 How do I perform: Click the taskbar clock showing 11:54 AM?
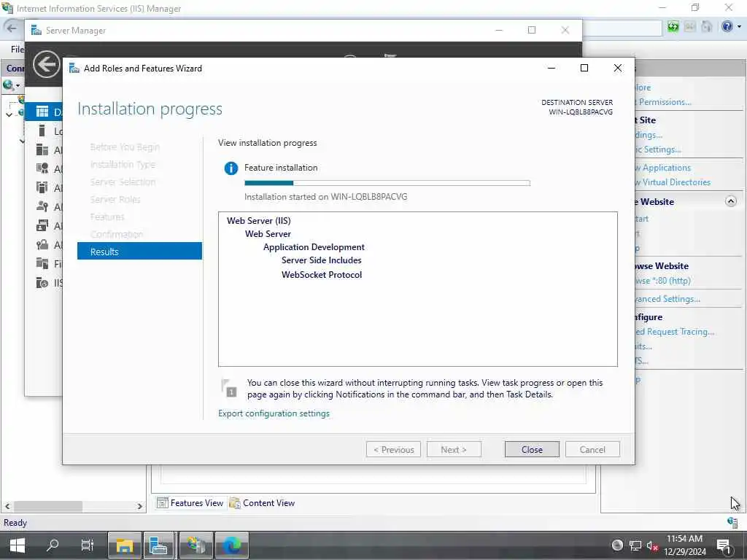coord(684,539)
